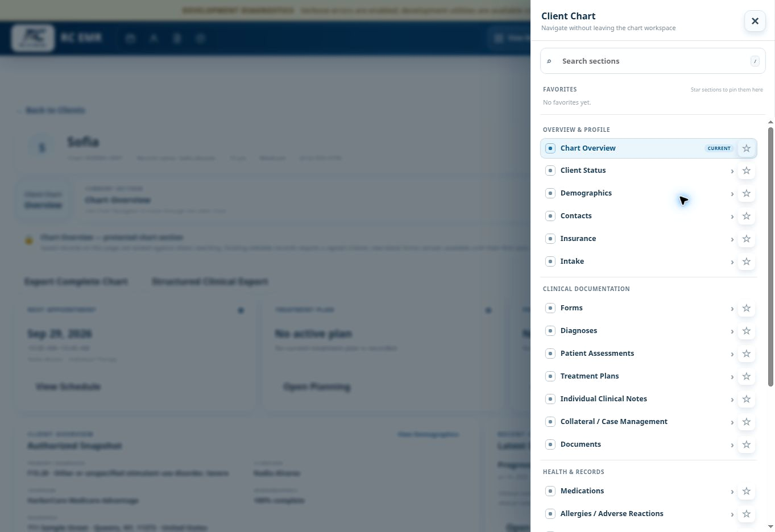
Task: Expand Documents using its chevron
Action: point(732,445)
